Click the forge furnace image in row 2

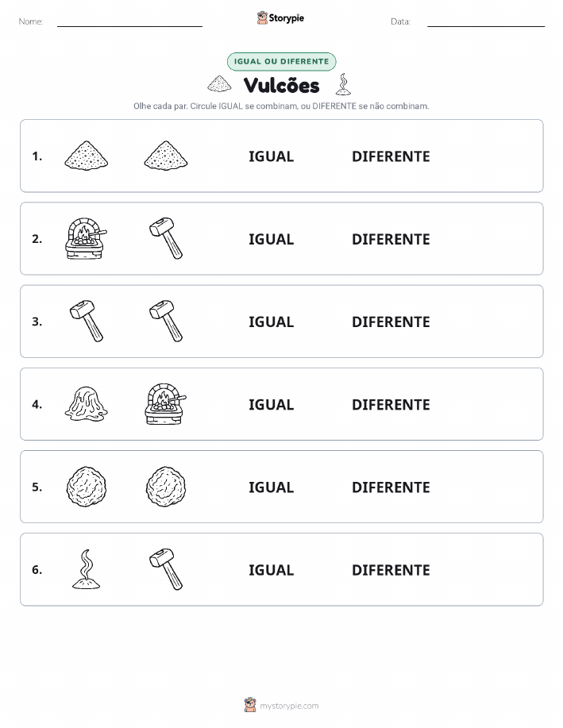pos(86,239)
